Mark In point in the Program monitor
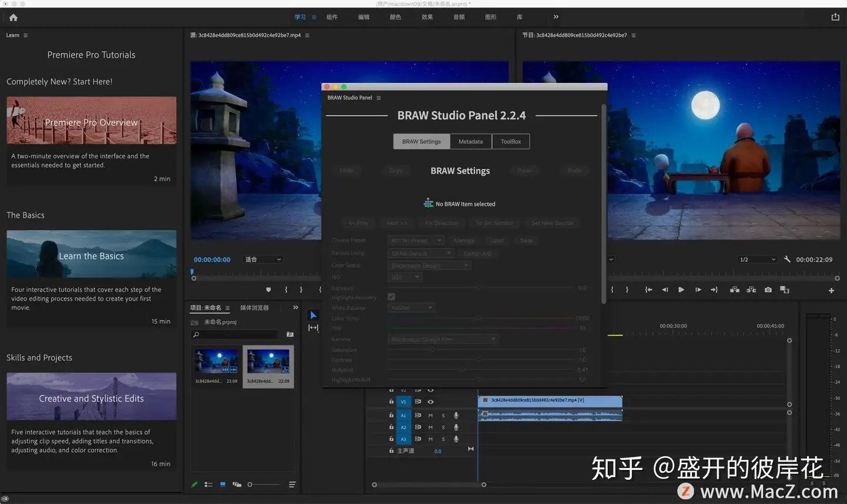 612,289
